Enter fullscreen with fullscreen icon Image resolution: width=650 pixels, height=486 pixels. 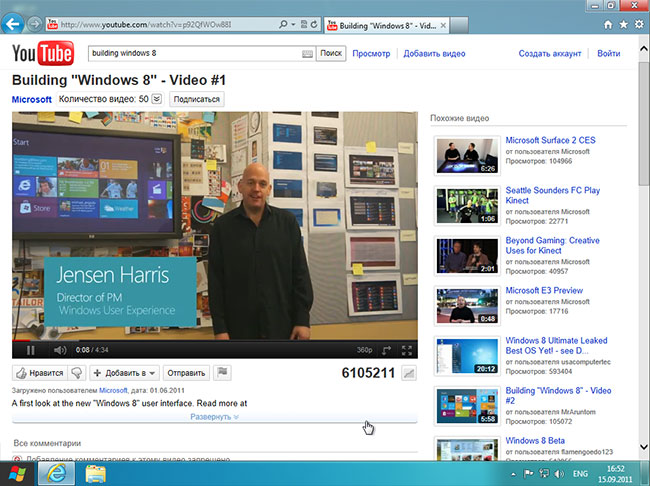coord(407,350)
